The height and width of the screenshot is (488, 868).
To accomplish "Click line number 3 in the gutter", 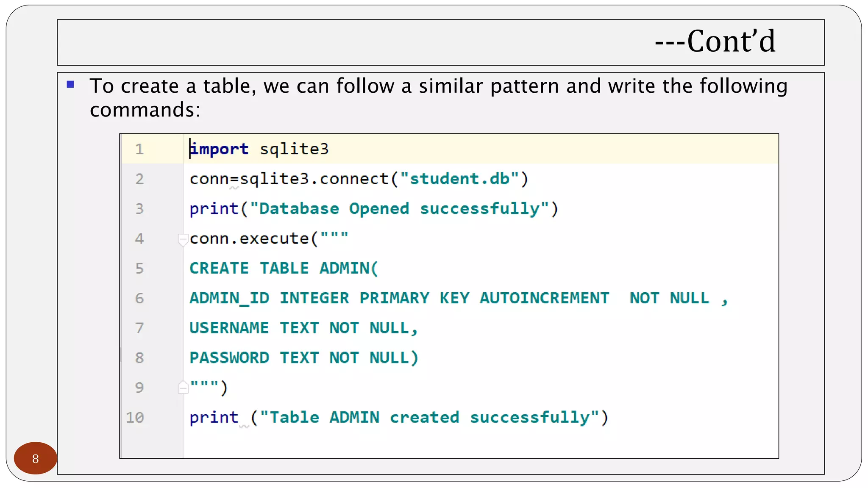I will [x=139, y=209].
